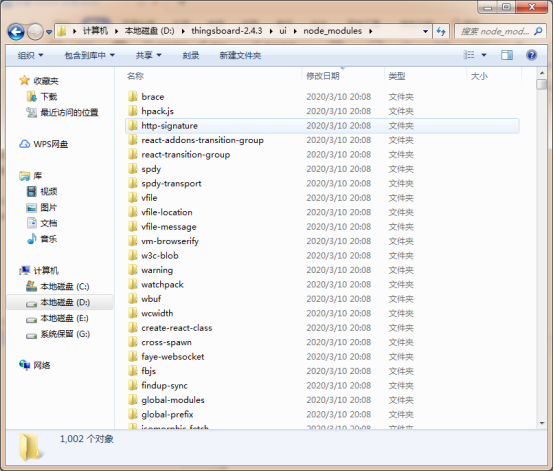Open view options dropdown arrow
The width and height of the screenshot is (554, 471).
[484, 55]
